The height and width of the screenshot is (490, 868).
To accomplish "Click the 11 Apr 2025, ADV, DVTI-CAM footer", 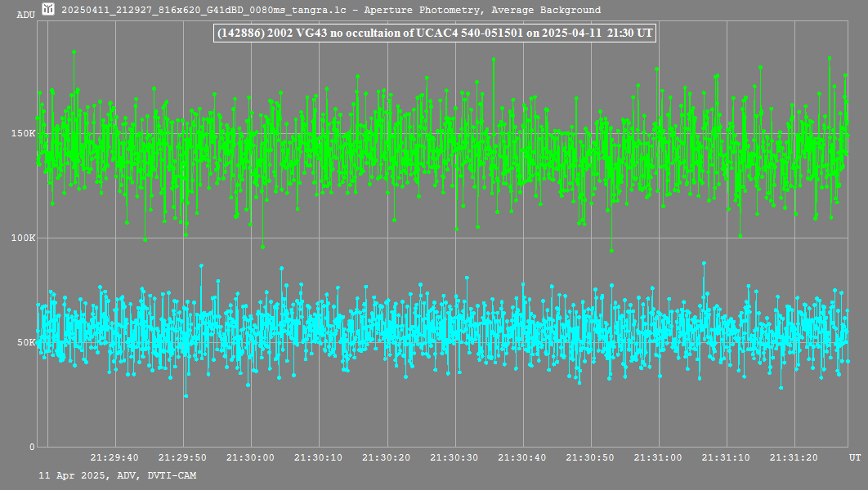I will pyautogui.click(x=117, y=474).
